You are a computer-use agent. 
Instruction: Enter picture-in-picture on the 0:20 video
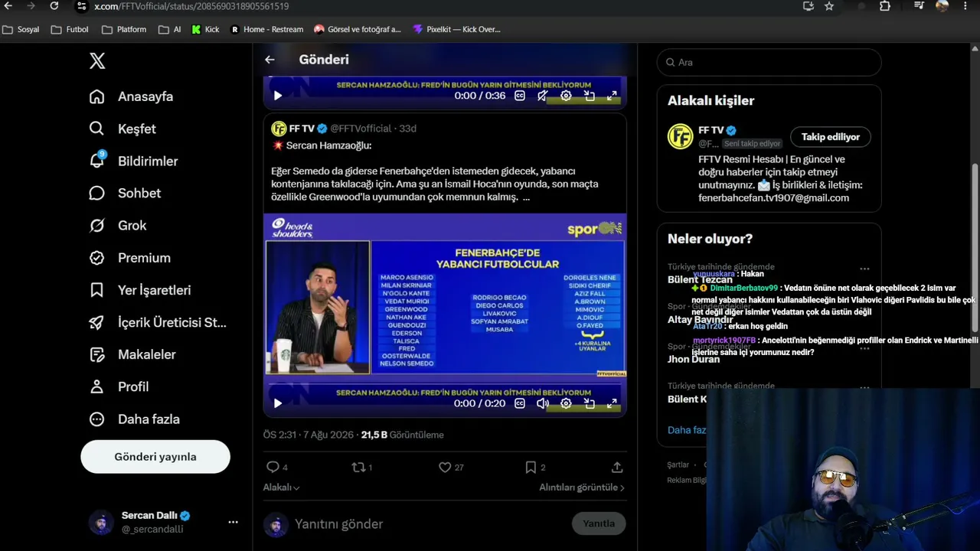tap(590, 403)
